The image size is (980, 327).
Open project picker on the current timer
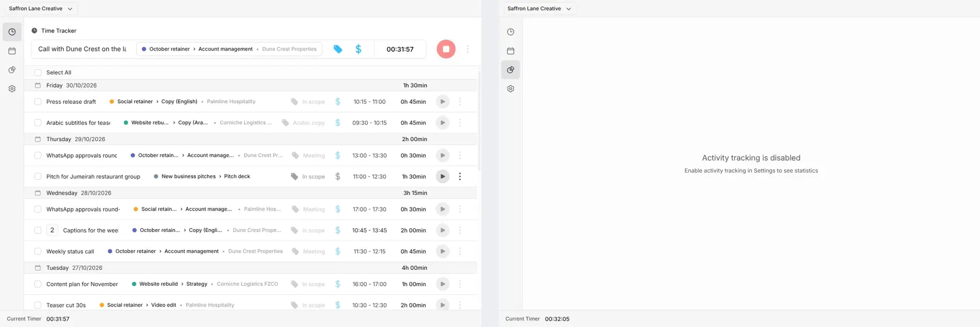pyautogui.click(x=229, y=49)
